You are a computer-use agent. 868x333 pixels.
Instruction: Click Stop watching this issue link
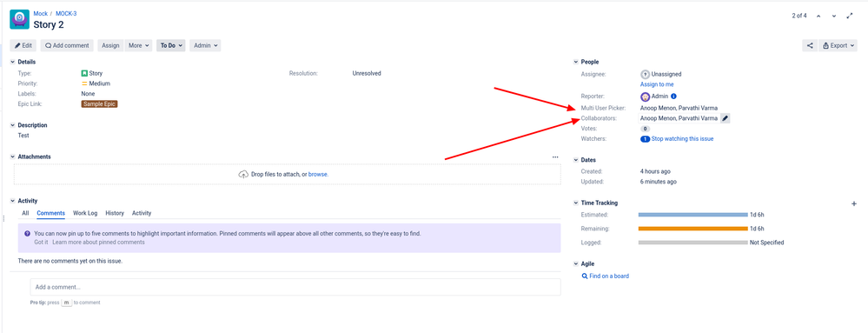[683, 139]
